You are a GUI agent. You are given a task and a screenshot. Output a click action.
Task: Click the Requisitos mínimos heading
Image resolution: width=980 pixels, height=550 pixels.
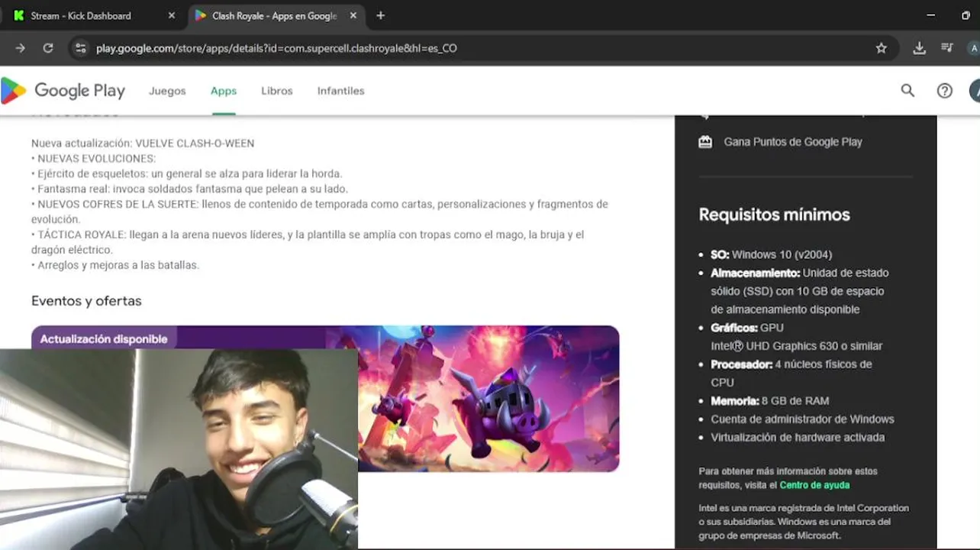point(774,215)
